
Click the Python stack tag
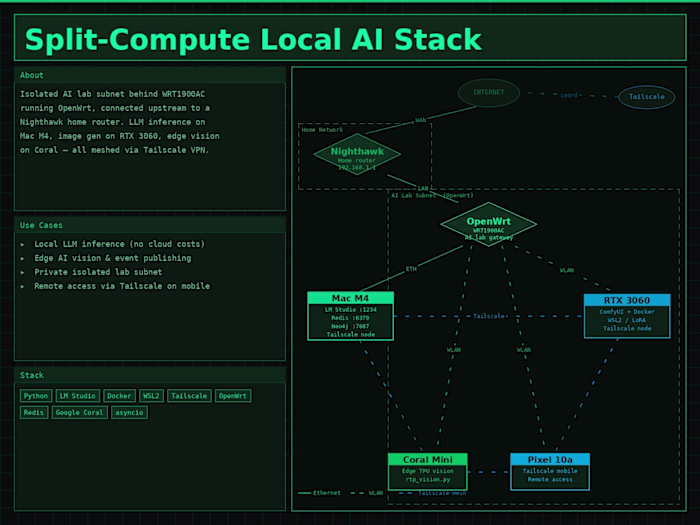click(36, 396)
